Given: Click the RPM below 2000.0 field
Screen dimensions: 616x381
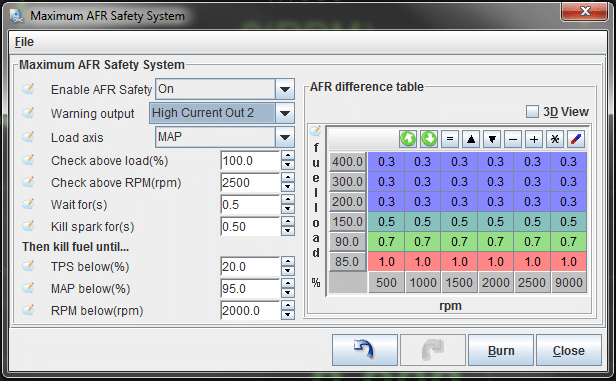Looking at the screenshot, I should click(251, 311).
